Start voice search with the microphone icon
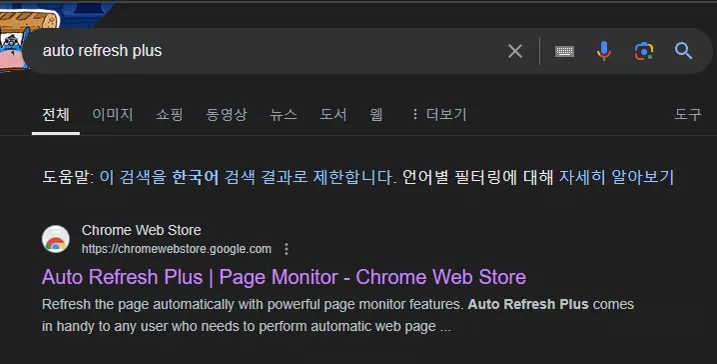 (604, 51)
